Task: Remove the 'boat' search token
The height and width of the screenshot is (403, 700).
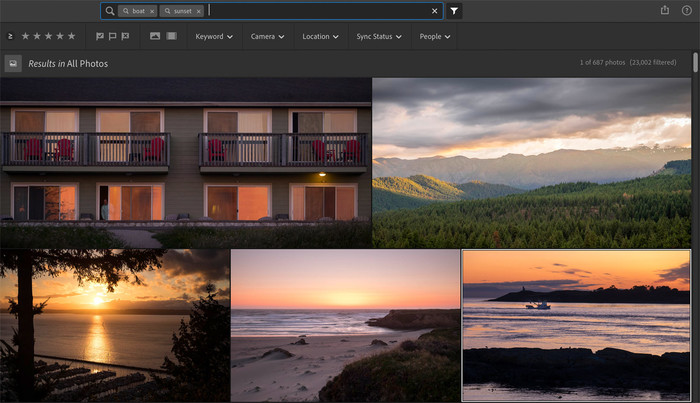Action: pyautogui.click(x=152, y=11)
